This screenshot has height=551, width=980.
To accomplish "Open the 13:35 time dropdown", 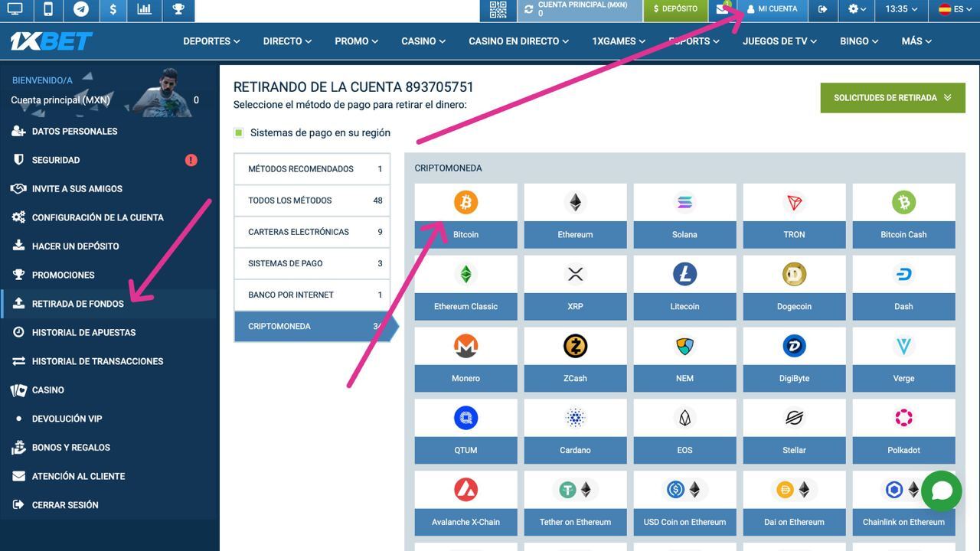I will pos(901,9).
